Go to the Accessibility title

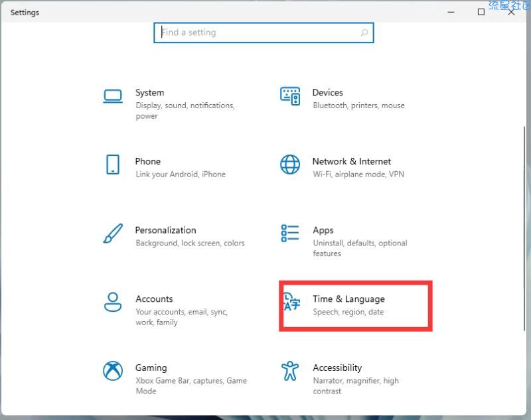click(337, 368)
